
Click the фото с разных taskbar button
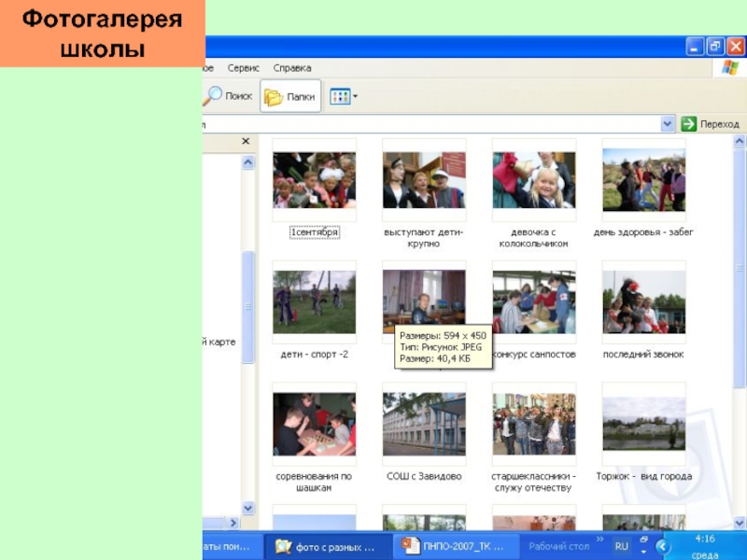(325, 547)
